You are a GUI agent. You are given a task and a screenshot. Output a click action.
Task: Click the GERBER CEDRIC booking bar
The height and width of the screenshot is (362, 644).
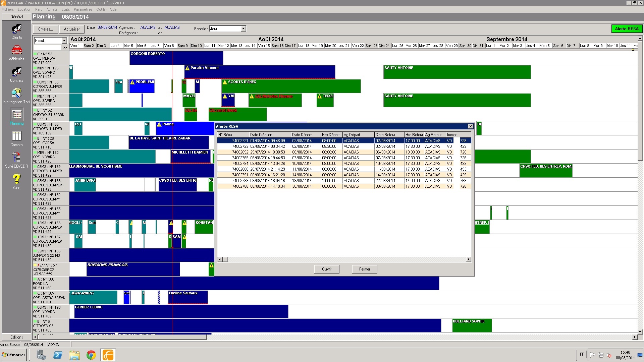coord(181,311)
